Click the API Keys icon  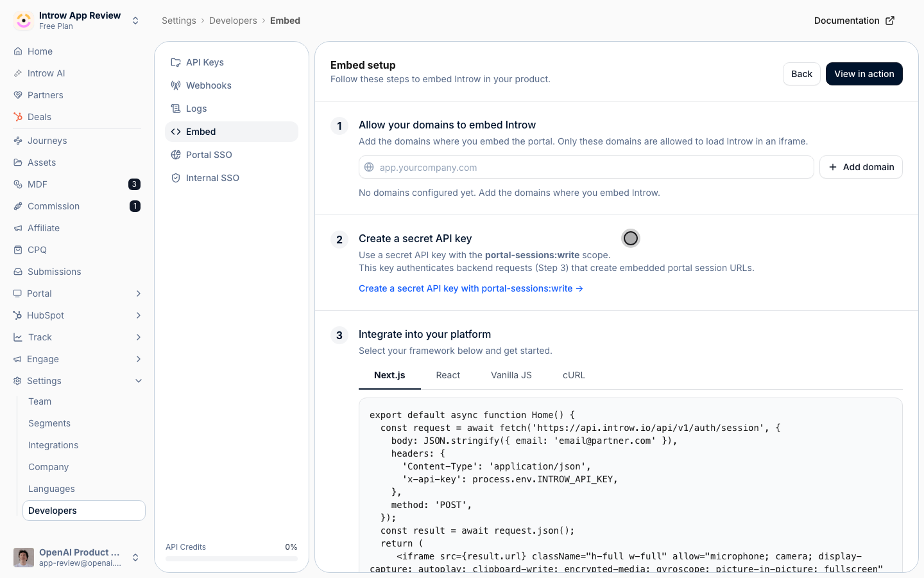pos(176,62)
